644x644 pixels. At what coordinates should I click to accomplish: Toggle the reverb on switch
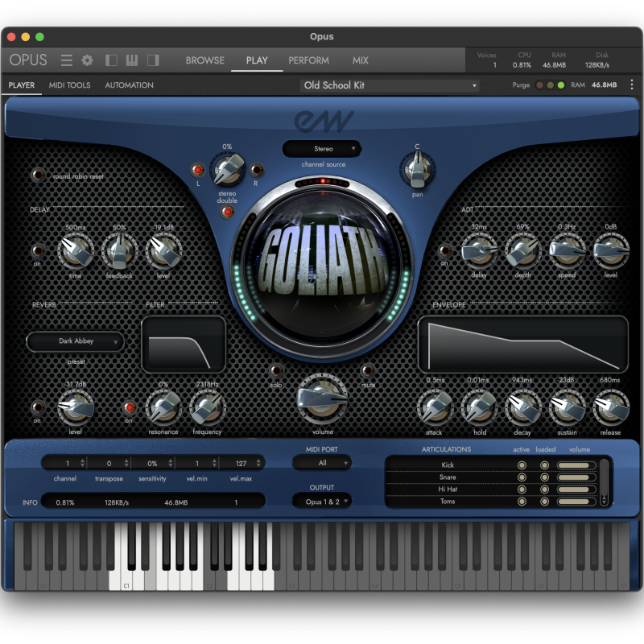click(38, 407)
